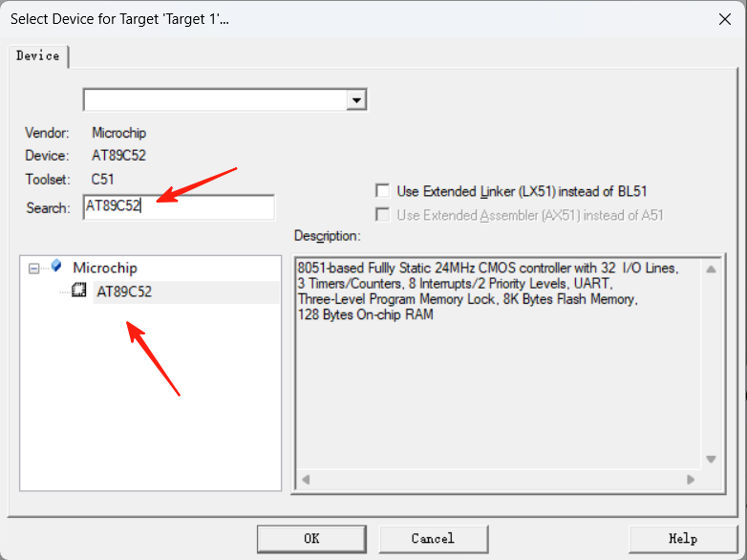Click the disabled Extended Assembler (AX51) checkbox

(382, 215)
